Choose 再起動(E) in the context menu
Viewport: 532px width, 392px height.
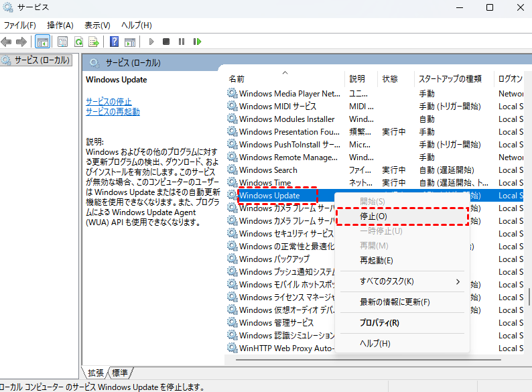[x=403, y=260]
